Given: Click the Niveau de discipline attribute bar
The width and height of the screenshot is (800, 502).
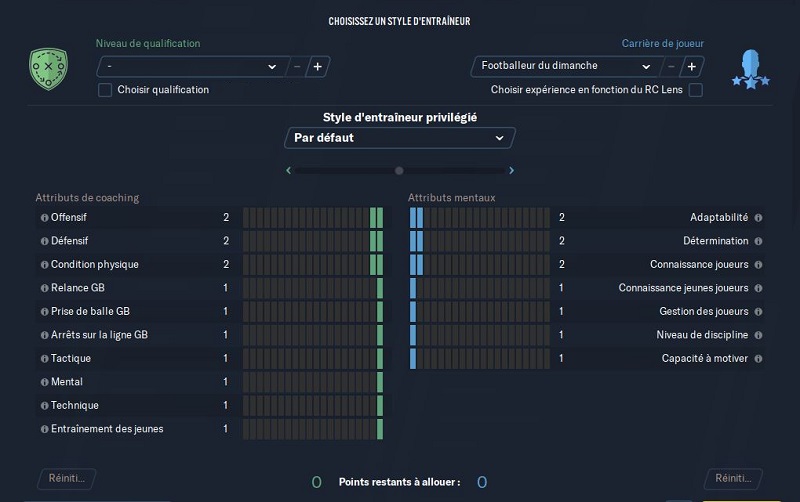Looking at the screenshot, I should (480, 335).
